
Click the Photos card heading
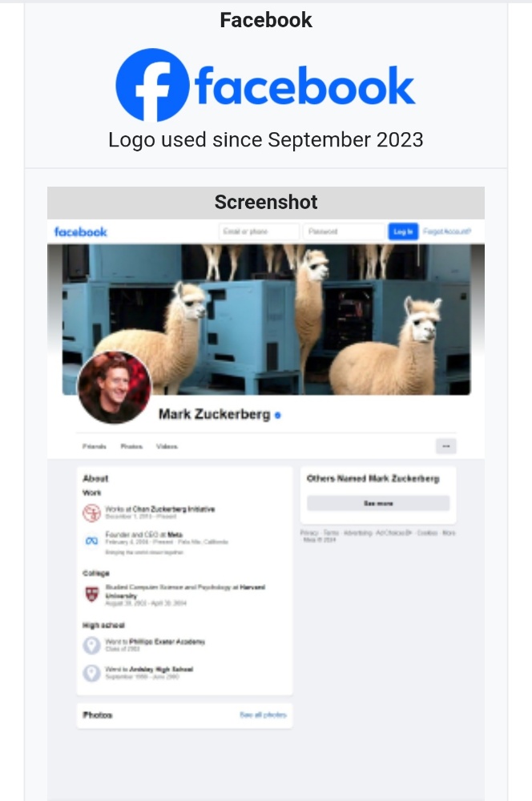coord(98,714)
